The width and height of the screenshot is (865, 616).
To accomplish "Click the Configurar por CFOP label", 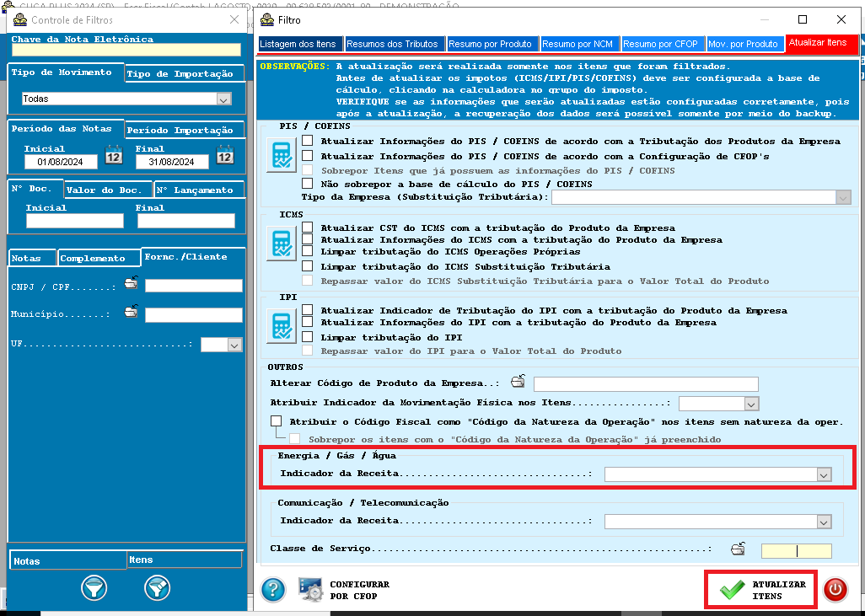I will point(360,590).
